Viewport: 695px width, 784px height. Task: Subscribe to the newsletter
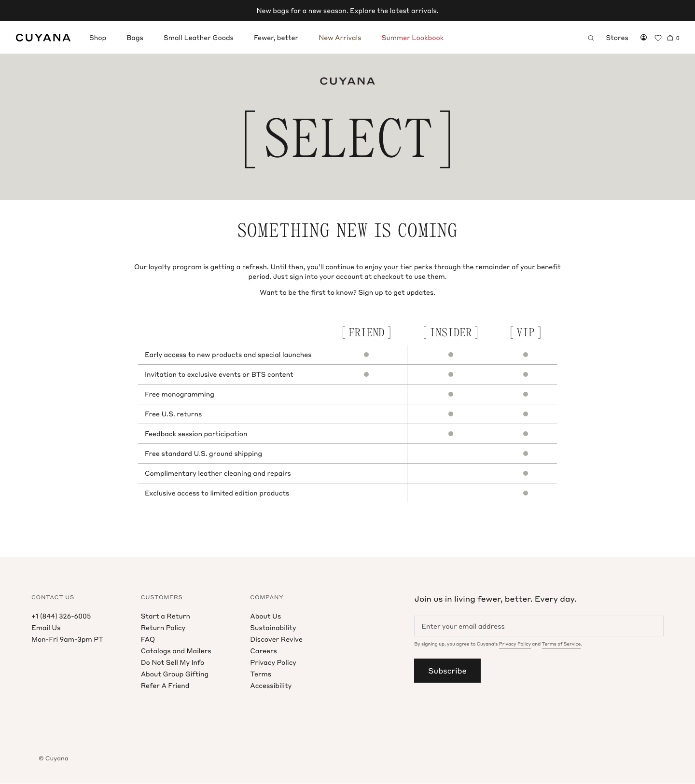[x=447, y=671]
